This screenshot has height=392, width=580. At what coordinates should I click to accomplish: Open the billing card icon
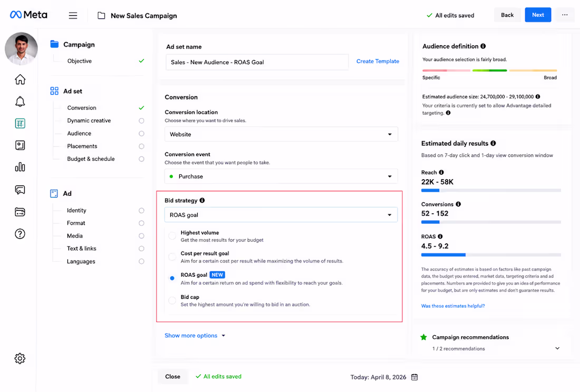20,212
